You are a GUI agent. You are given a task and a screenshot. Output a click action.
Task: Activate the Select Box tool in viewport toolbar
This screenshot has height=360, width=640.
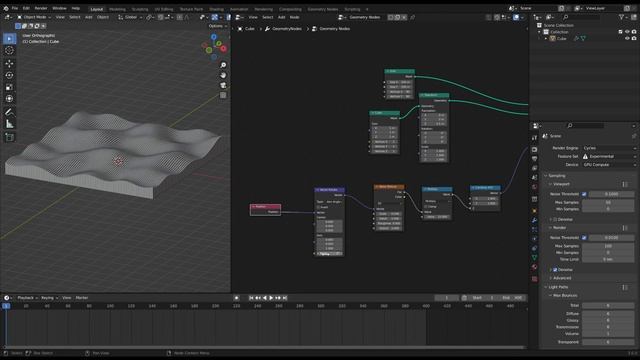pos(9,38)
